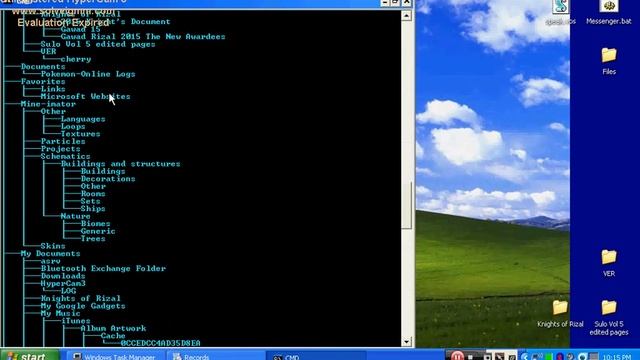The width and height of the screenshot is (640, 360).
Task: Click the 10:15 PM system clock
Action: pos(616,357)
